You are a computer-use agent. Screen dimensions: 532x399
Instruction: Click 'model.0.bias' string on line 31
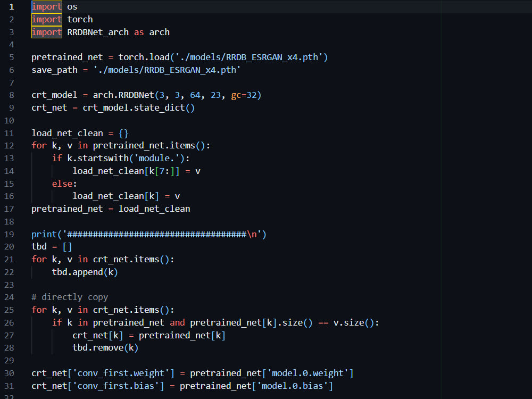point(293,386)
